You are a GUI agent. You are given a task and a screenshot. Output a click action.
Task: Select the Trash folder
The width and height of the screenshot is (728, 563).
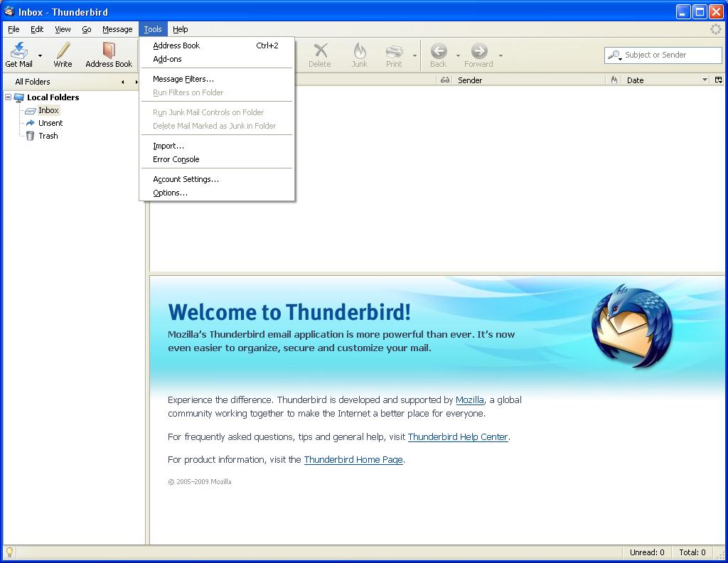pyautogui.click(x=48, y=136)
